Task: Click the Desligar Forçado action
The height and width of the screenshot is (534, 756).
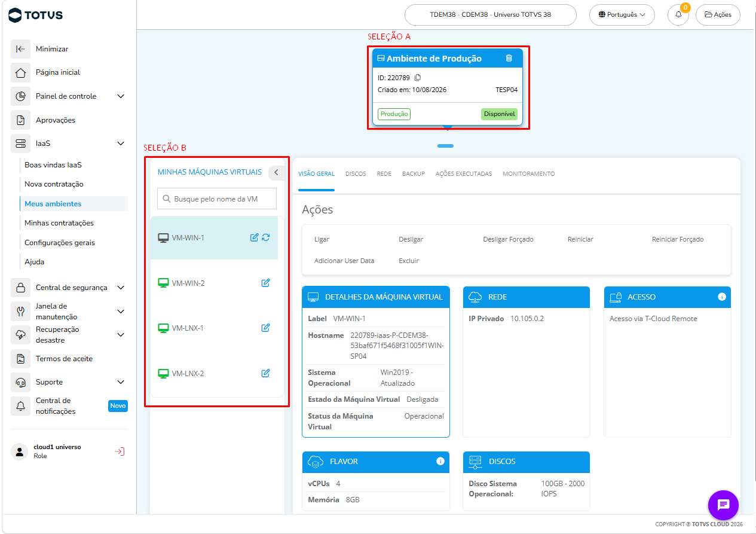Action: coord(509,239)
